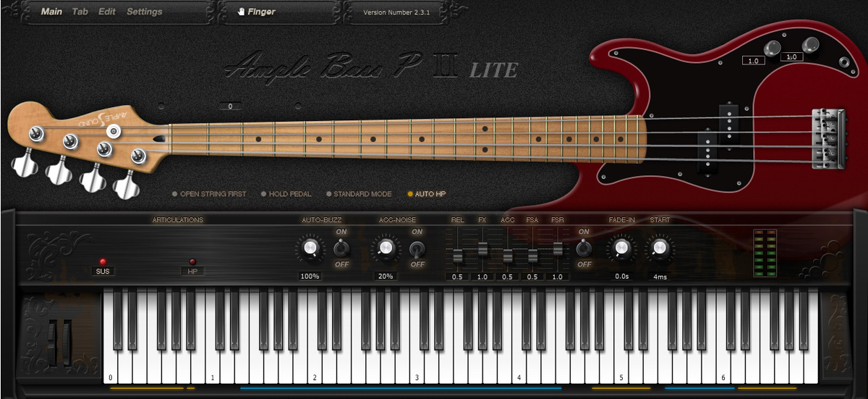Screen dimensions: 868x399
Task: Click the FX fader handle
Action: (482, 248)
